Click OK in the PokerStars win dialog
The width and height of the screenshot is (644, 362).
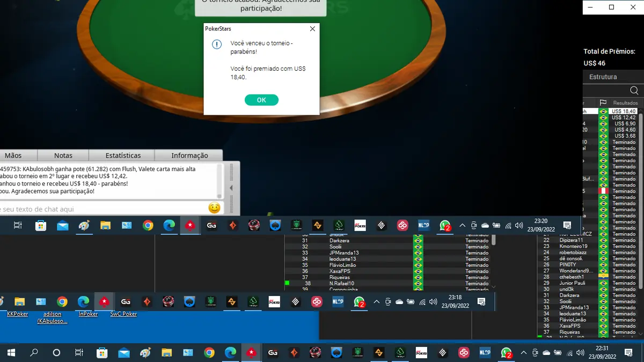(261, 100)
